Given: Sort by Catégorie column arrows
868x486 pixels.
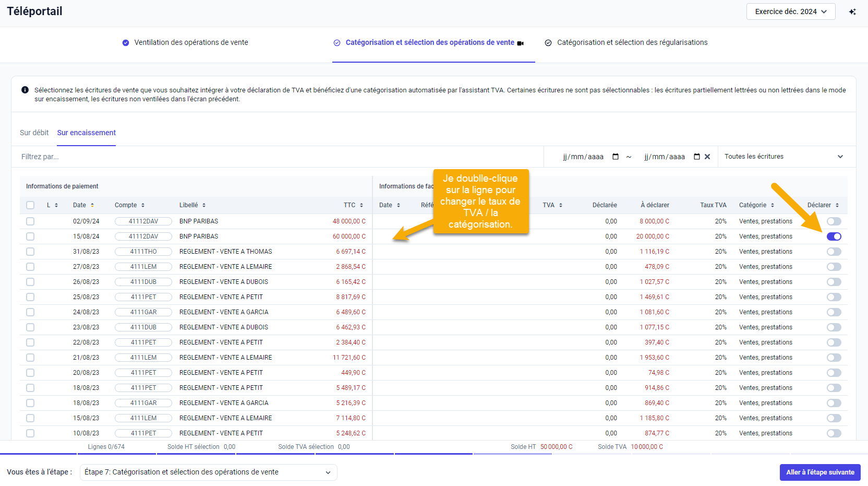Looking at the screenshot, I should tap(773, 205).
